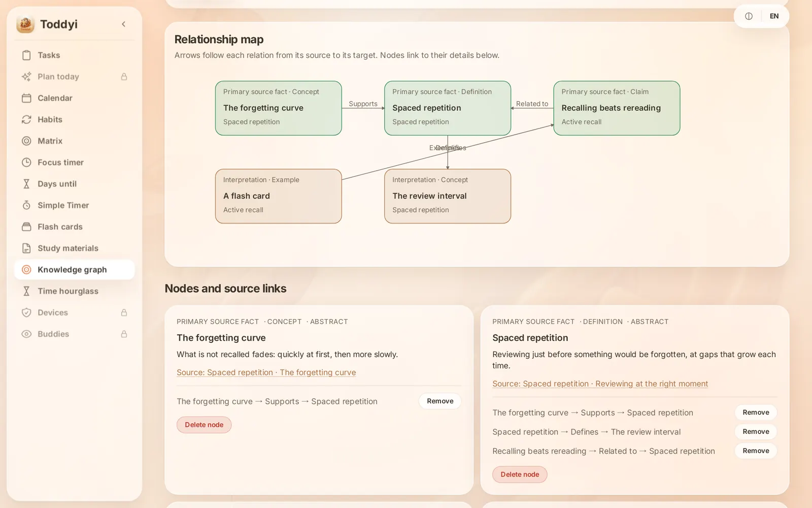812x508 pixels.
Task: Select the Spaced repetition graph node
Action: pyautogui.click(x=448, y=108)
